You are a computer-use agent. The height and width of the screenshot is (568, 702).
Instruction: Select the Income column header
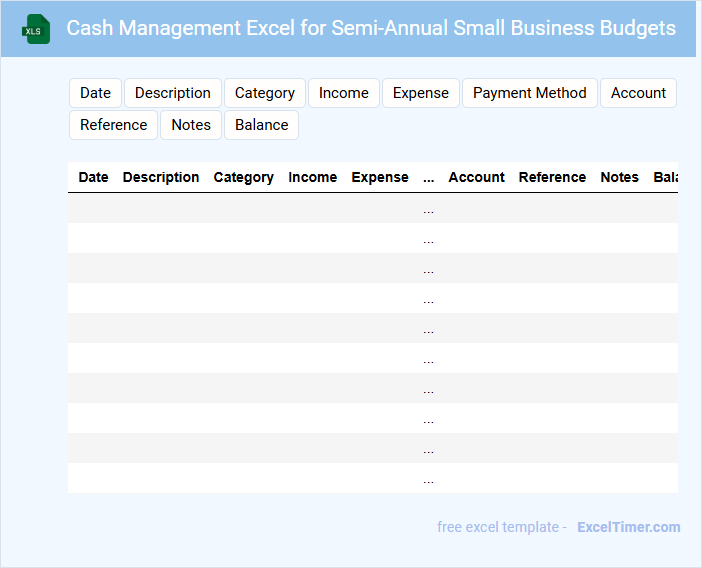(312, 177)
